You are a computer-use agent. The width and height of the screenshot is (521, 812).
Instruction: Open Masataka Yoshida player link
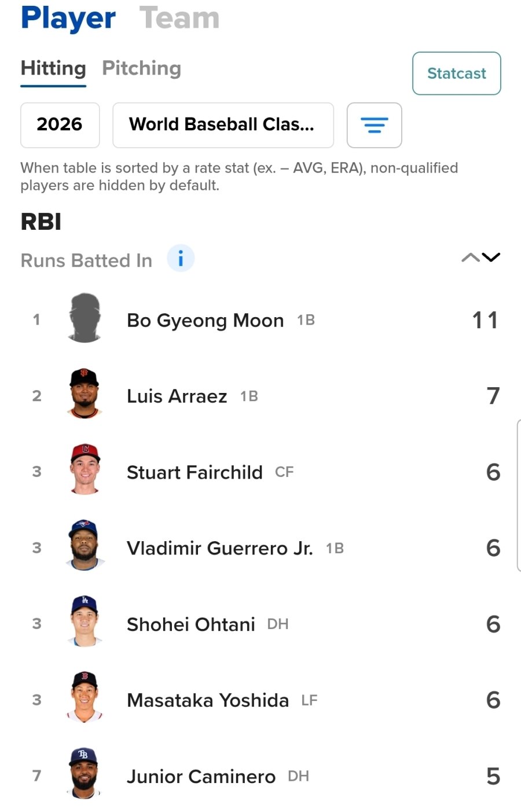[x=207, y=700]
